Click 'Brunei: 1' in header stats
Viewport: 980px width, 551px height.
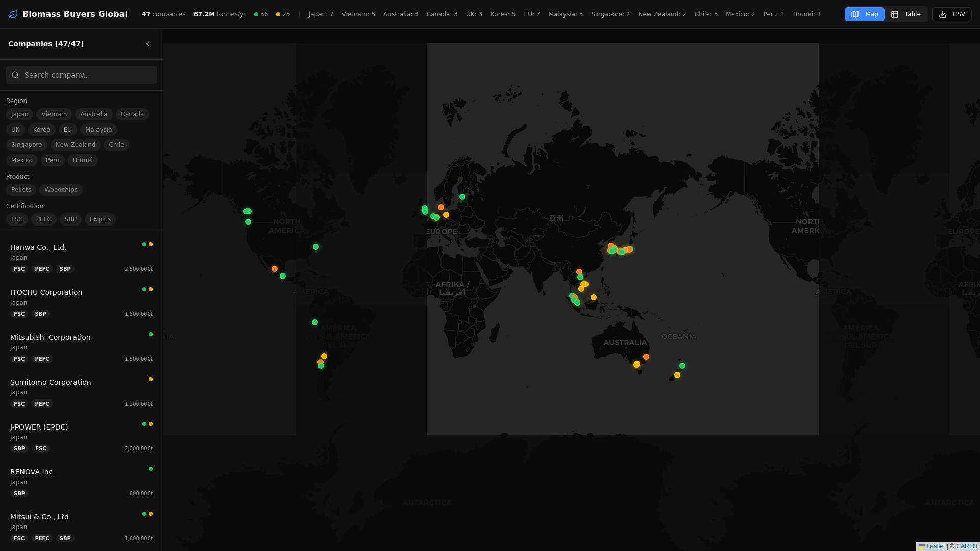(807, 14)
